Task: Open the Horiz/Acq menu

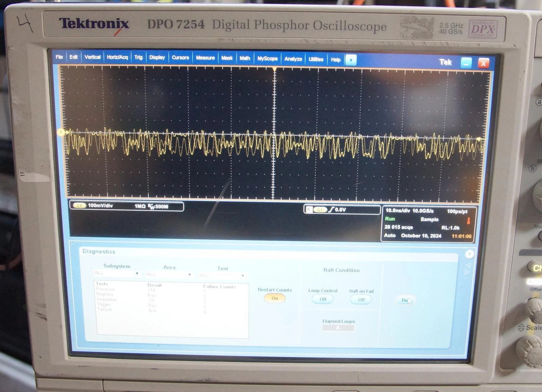Action: click(x=117, y=57)
